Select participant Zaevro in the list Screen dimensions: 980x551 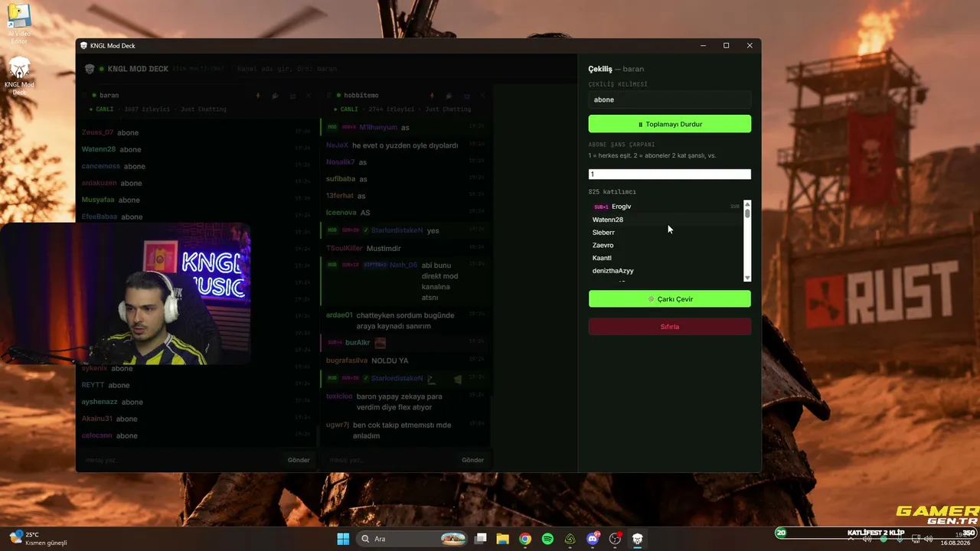665,246
